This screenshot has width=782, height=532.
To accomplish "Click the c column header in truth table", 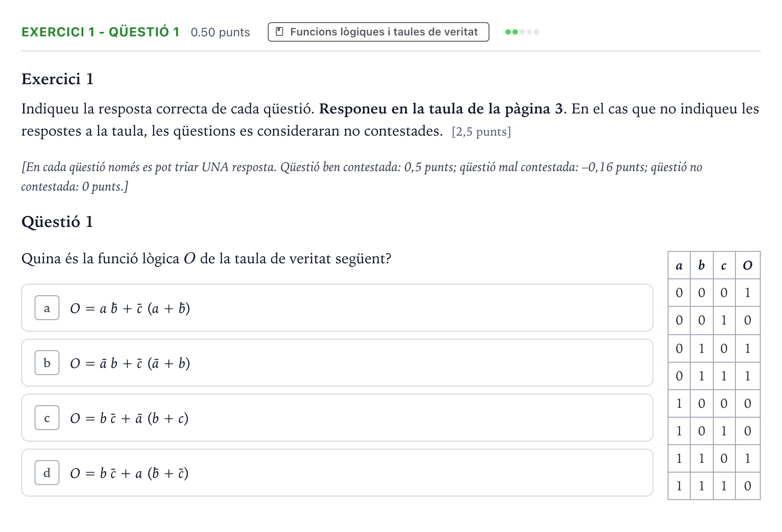I will [724, 266].
